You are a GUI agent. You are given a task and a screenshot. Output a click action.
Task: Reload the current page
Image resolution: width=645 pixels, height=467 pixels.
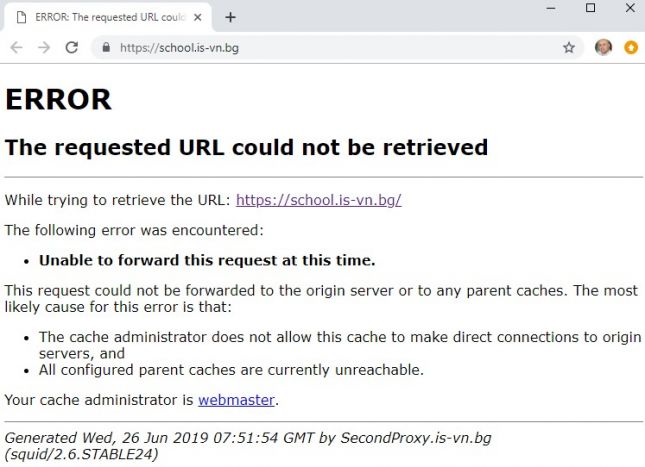pos(72,47)
